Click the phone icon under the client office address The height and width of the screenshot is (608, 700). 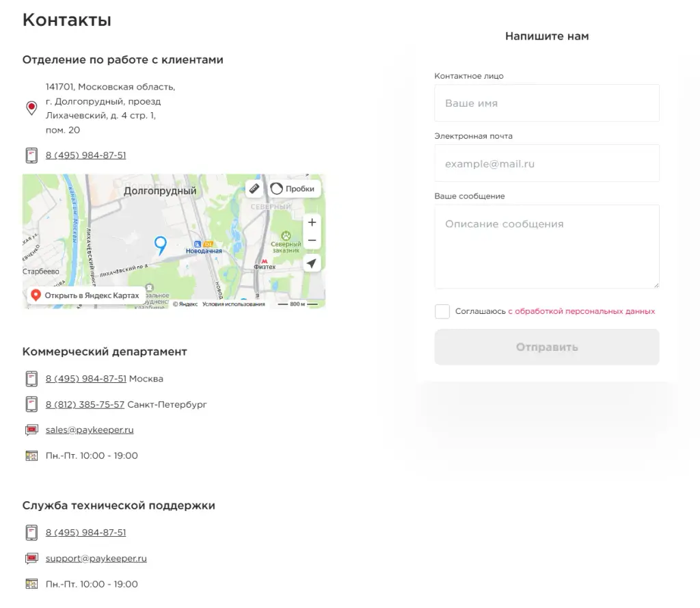(31, 155)
